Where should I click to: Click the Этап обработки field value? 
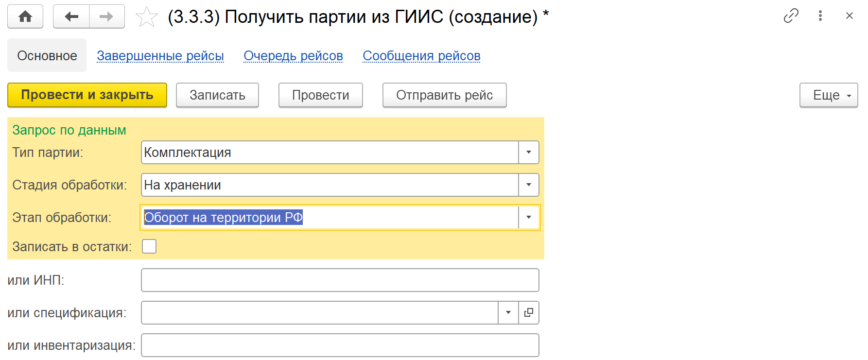coord(330,217)
